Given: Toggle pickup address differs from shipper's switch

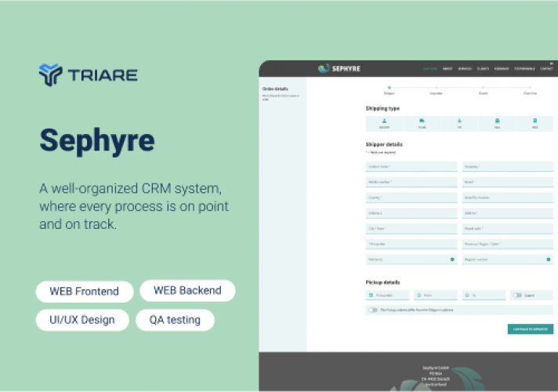Looking at the screenshot, I should point(373,310).
